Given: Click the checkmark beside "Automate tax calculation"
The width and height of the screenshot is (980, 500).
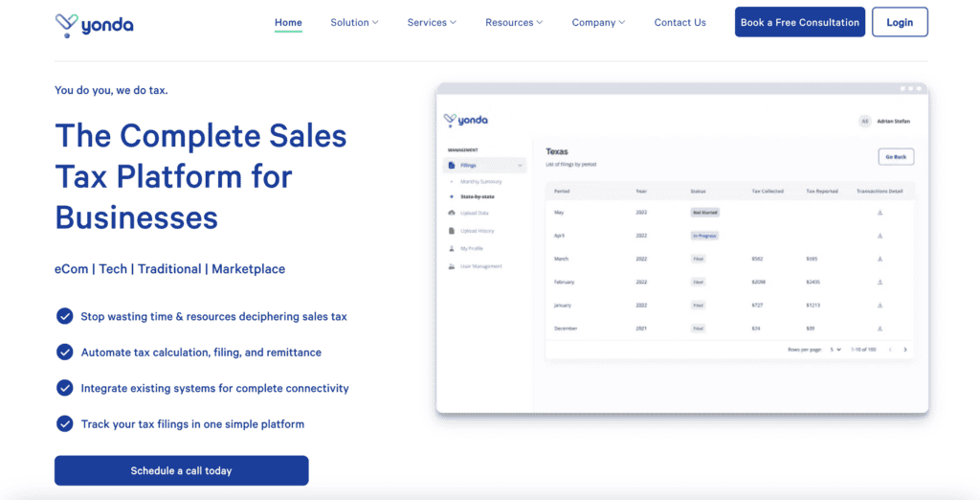Looking at the screenshot, I should click(x=65, y=352).
